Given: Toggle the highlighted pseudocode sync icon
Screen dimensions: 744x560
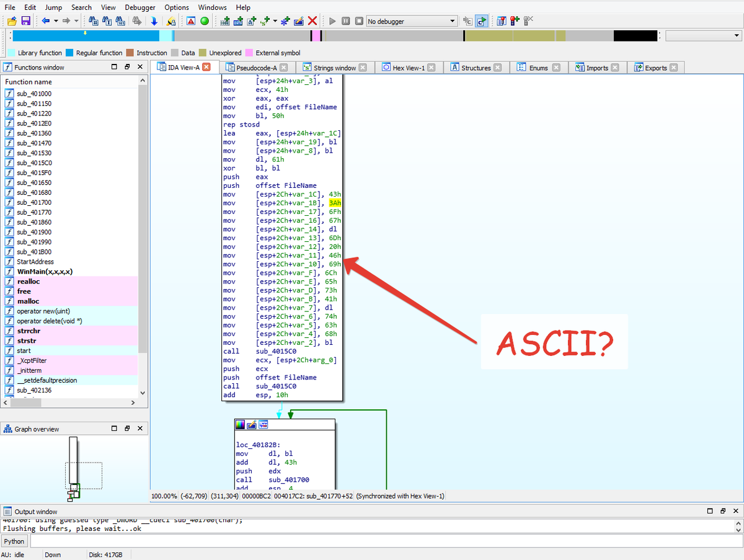Looking at the screenshot, I should (482, 21).
